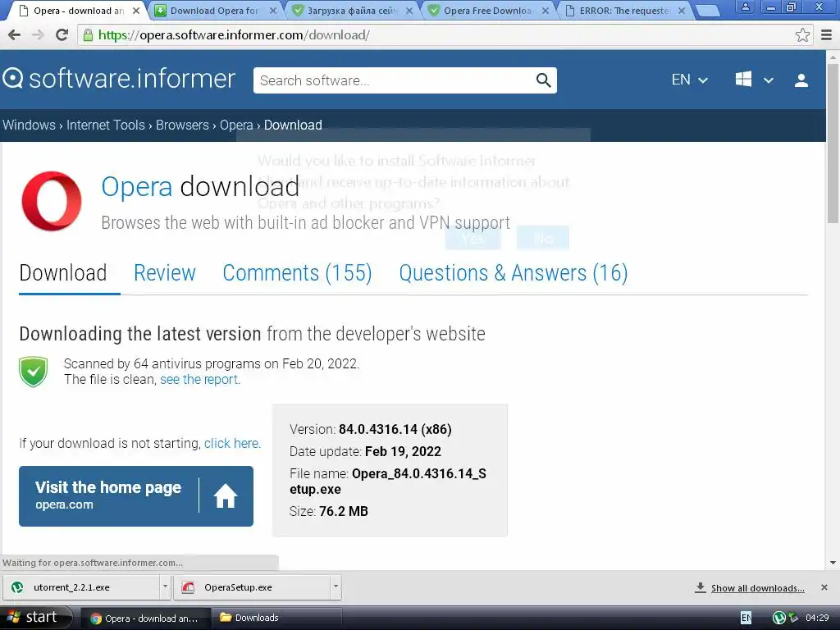Click No in the install prompt
Image resolution: width=840 pixels, height=630 pixels.
tap(543, 239)
